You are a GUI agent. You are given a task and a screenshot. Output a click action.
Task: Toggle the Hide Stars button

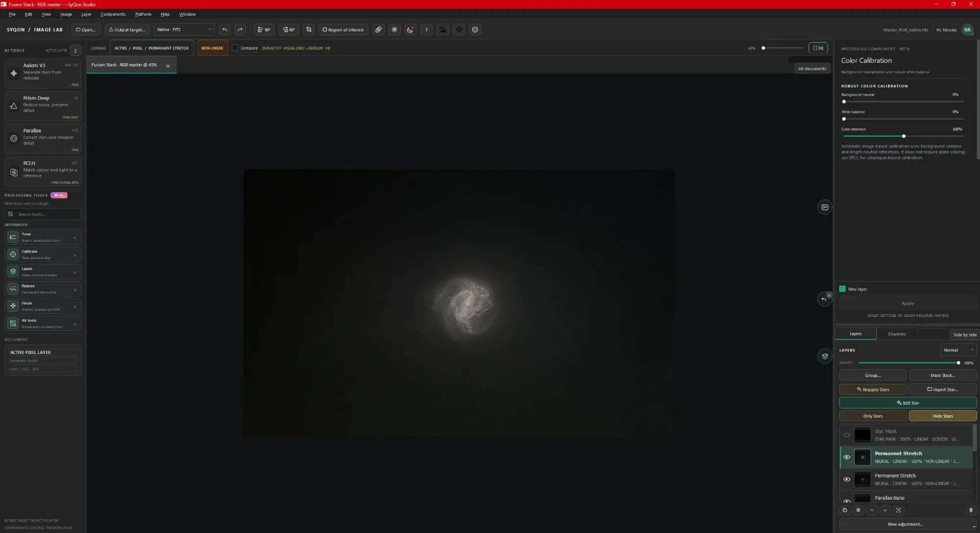point(943,416)
